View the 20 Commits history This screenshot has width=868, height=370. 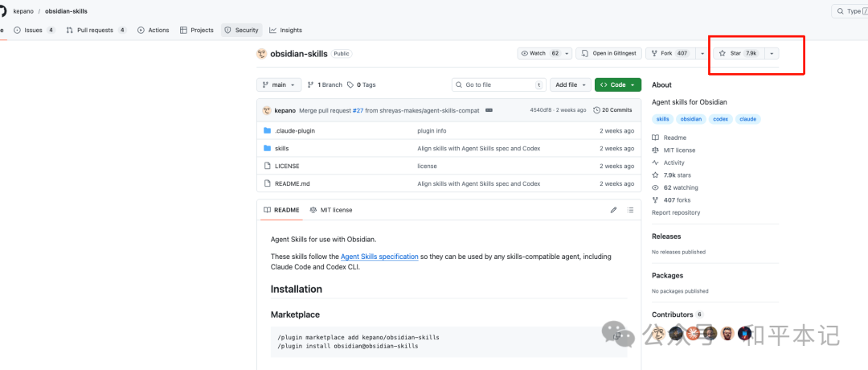[x=612, y=110]
